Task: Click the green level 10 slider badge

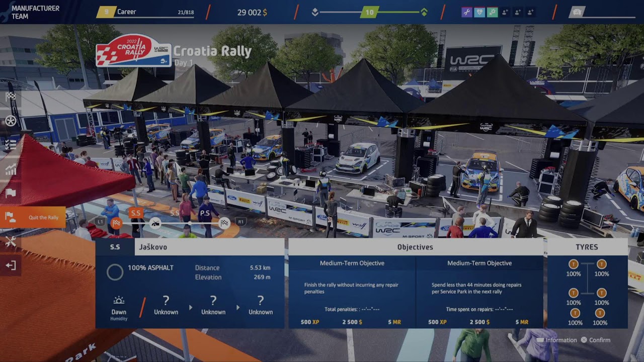Action: [x=369, y=12]
